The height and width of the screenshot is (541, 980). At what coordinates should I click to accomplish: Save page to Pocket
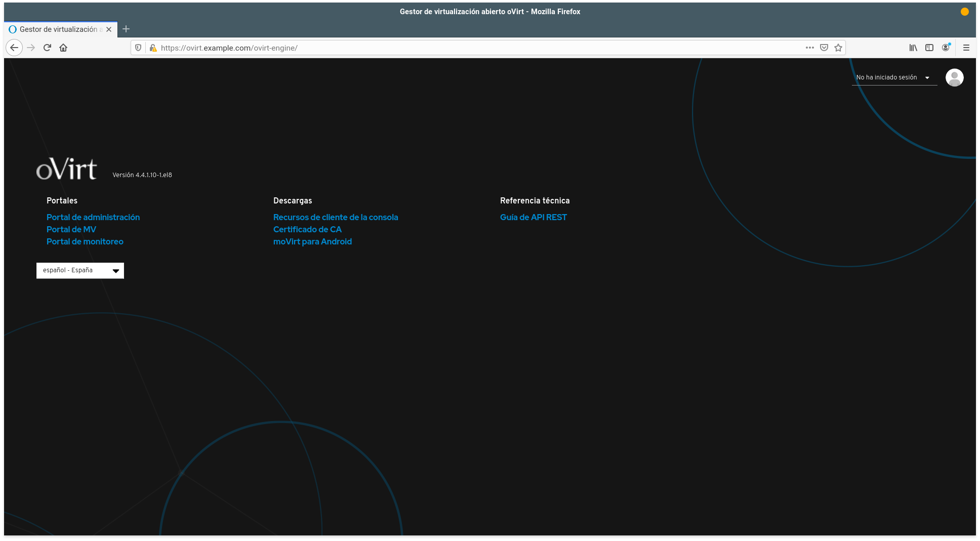[x=824, y=48]
